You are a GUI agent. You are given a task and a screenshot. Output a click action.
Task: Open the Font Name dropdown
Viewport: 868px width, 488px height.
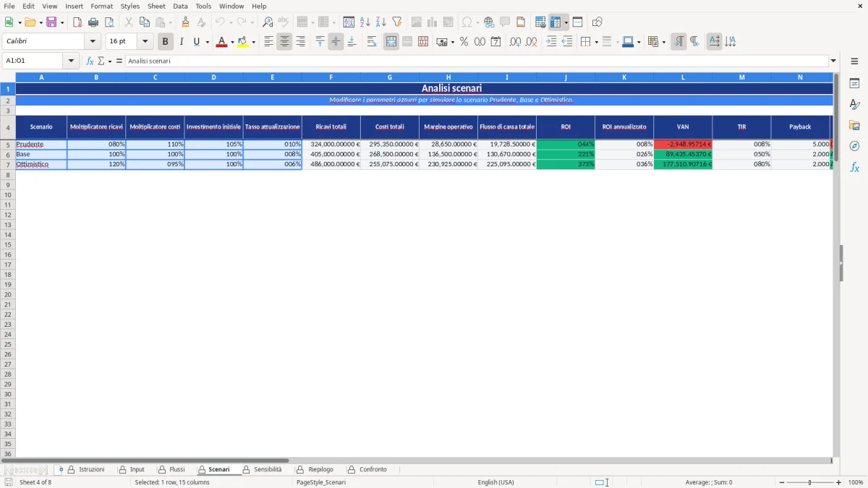(93, 42)
